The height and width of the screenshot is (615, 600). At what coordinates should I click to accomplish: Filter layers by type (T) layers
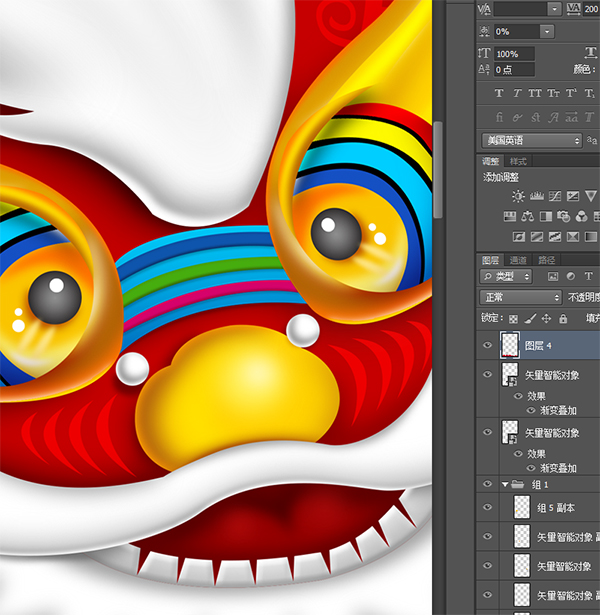tap(589, 276)
